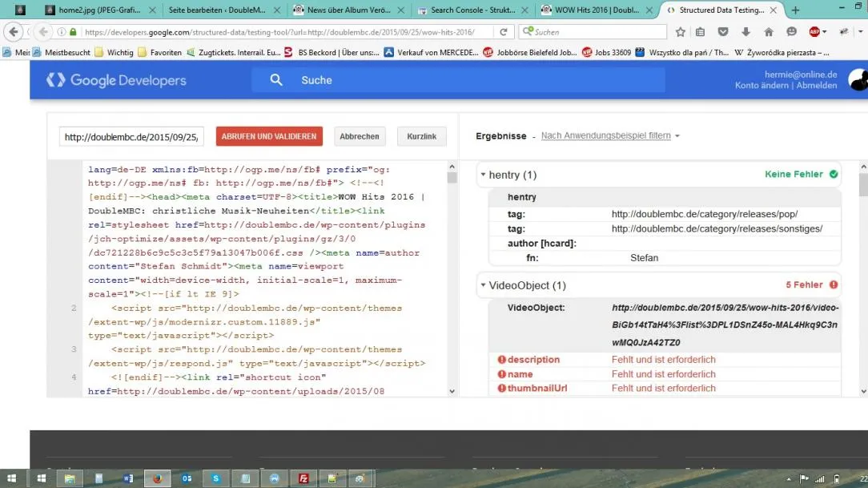This screenshot has height=488, width=868.
Task: Open Microsoft Word from the taskbar
Action: point(128,478)
